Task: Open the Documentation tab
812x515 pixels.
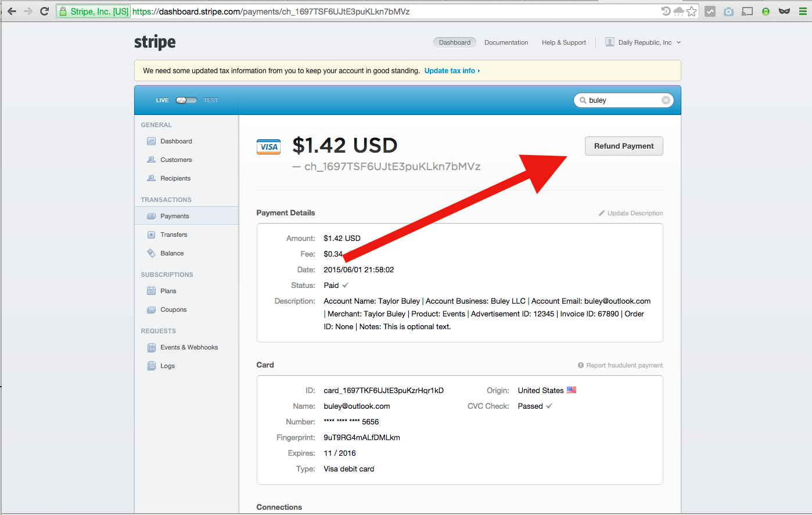Action: 506,42
